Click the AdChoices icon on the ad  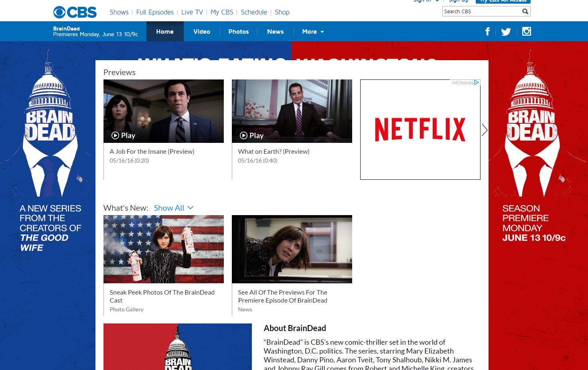coord(476,82)
